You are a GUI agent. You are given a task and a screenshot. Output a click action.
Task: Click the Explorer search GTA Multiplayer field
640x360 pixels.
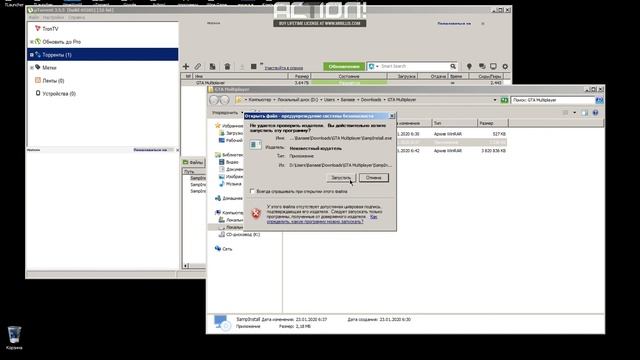[553, 100]
